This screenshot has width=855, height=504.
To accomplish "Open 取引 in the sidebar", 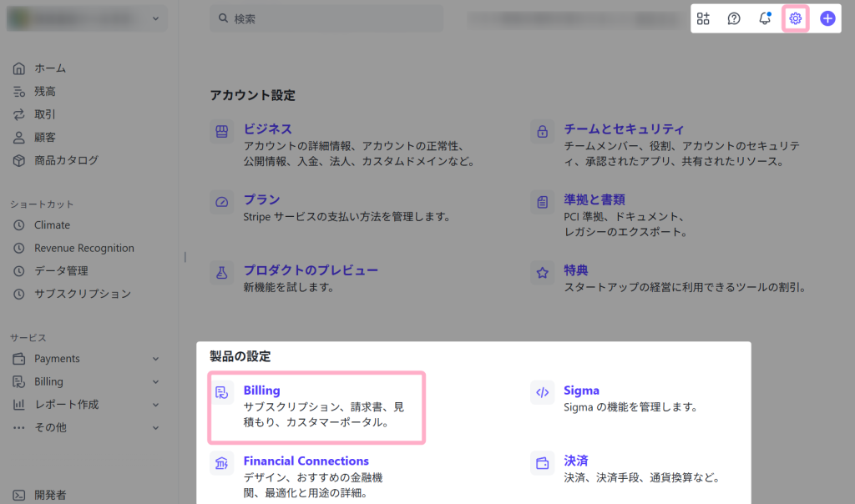I will (x=45, y=114).
